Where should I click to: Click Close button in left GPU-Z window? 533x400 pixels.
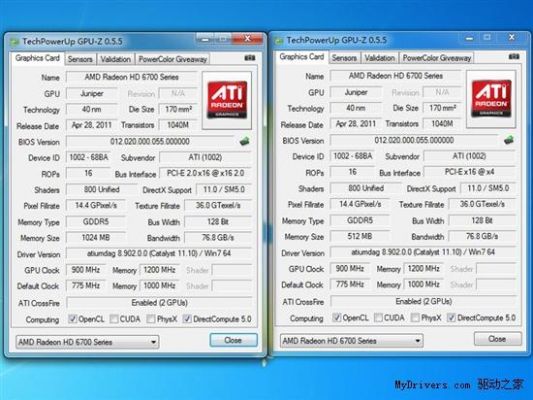point(234,340)
